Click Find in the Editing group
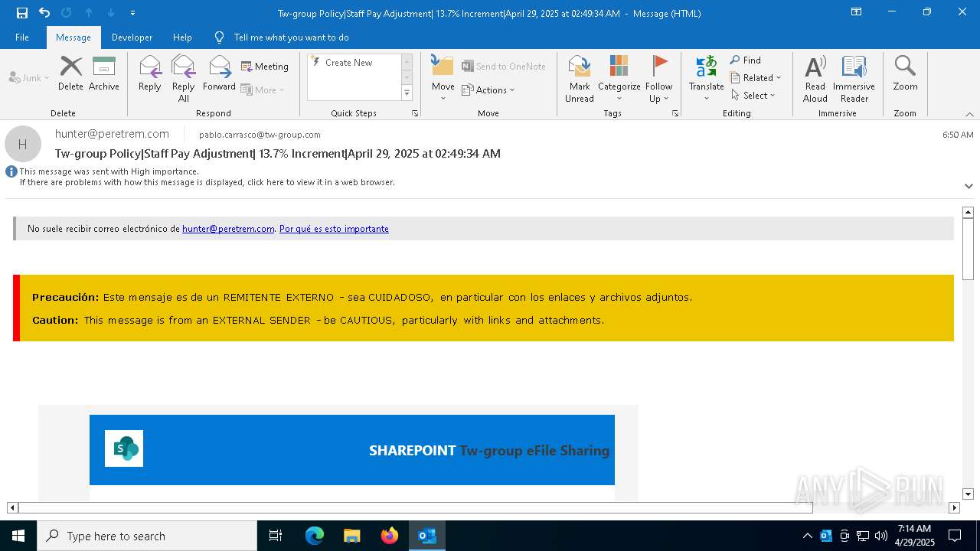The width and height of the screenshot is (980, 551). [x=746, y=60]
